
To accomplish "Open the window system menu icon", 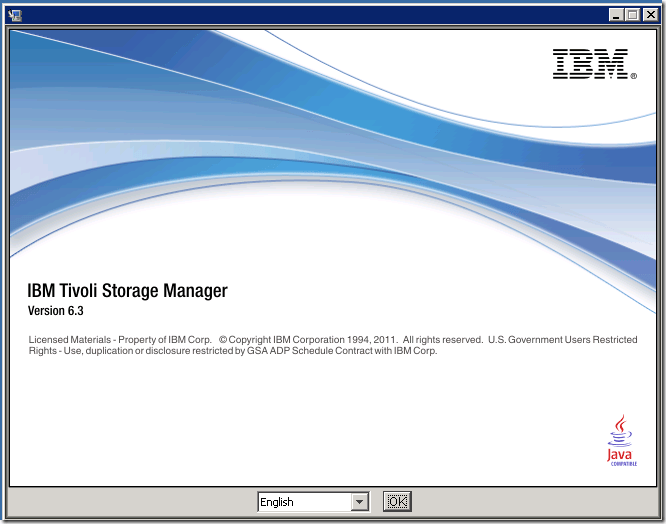I will 15,15.
